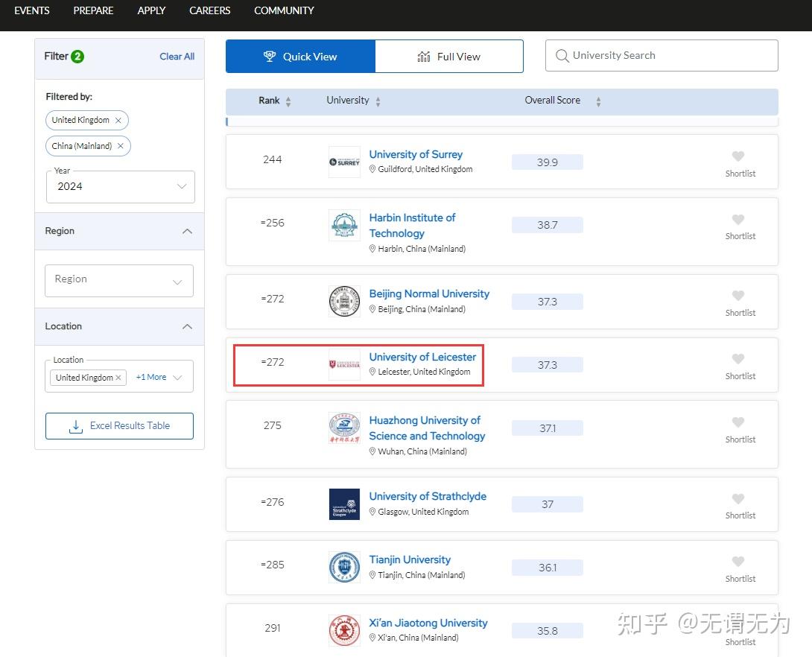Click Leicester location pin icon
The width and height of the screenshot is (812, 657).
(372, 372)
